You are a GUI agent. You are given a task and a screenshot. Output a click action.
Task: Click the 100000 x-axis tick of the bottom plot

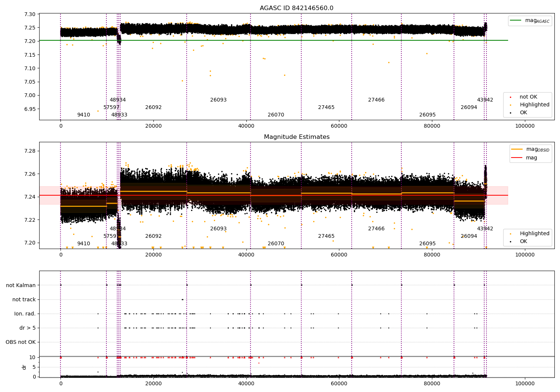[525, 383]
